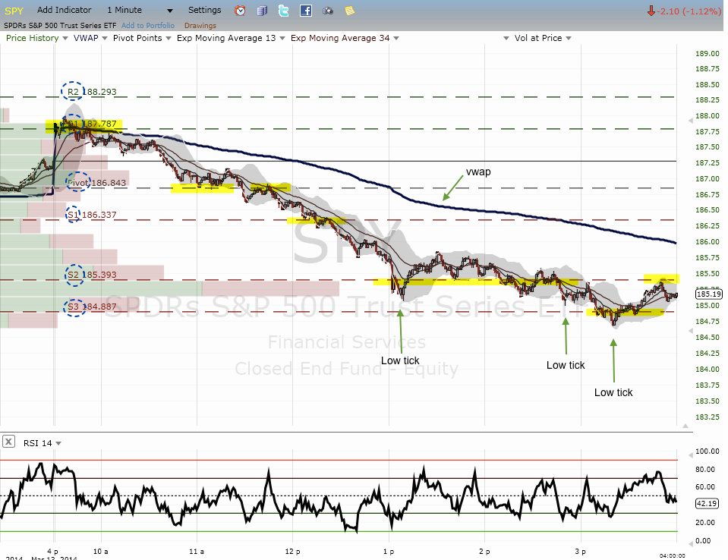The width and height of the screenshot is (728, 560).
Task: Click the vwap annotation text
Action: tap(478, 171)
